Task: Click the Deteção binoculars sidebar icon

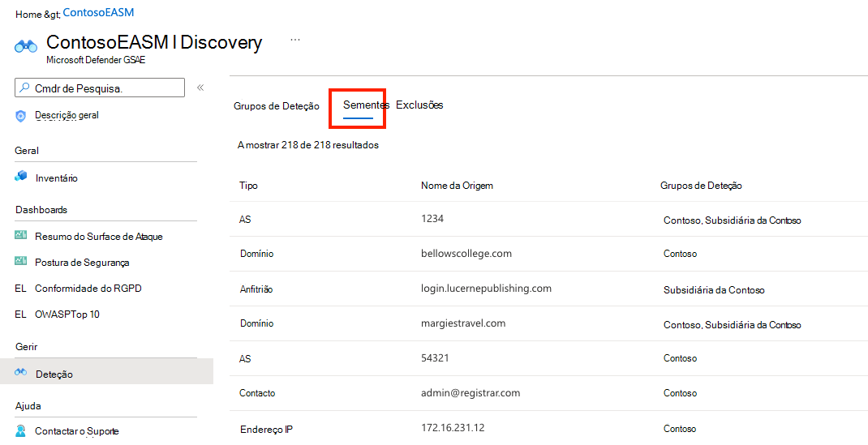Action: [21, 372]
